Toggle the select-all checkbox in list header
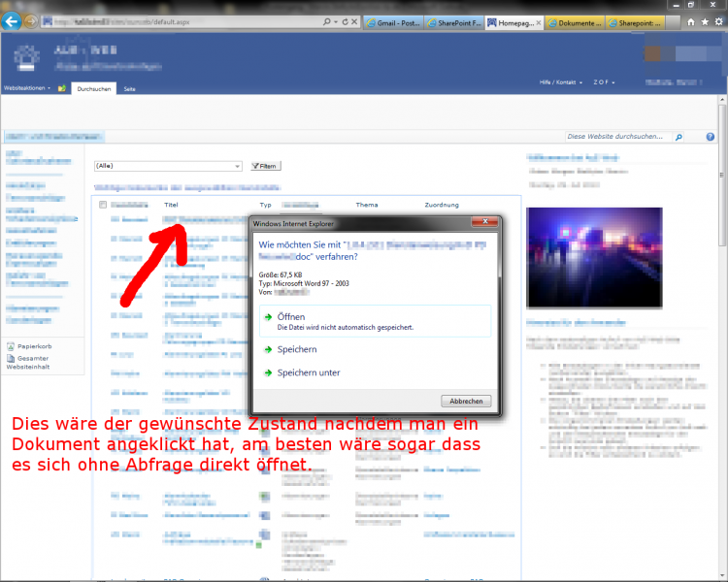The height and width of the screenshot is (582, 728). (x=103, y=205)
